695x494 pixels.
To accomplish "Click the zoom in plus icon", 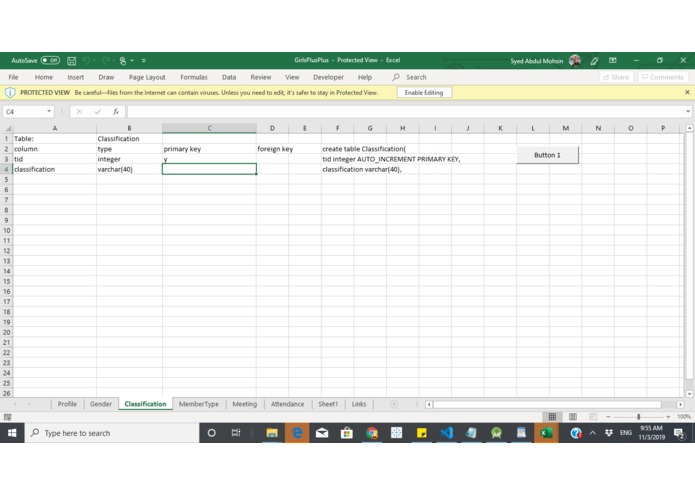I will (x=668, y=416).
